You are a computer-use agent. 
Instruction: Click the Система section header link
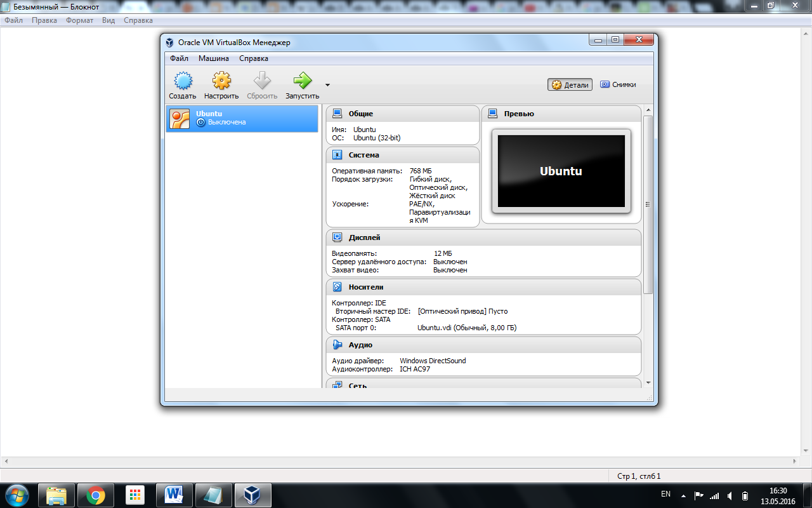(x=364, y=155)
